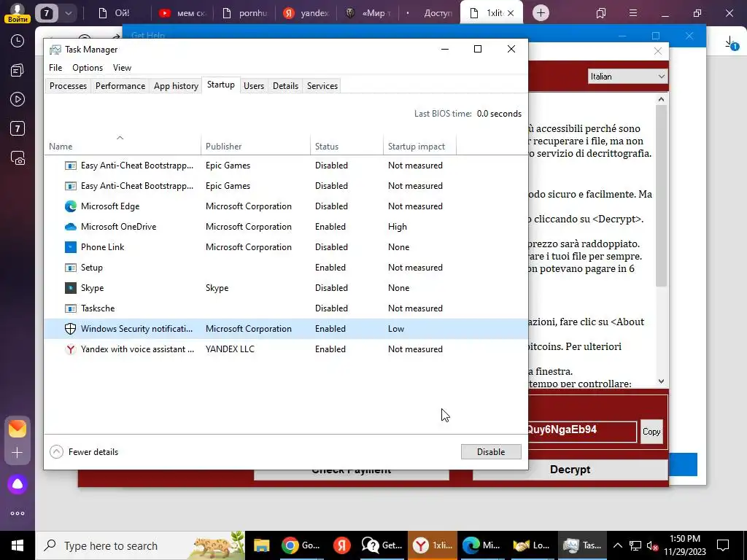Open the Task Manager View menu
This screenshot has height=560, width=747.
[x=122, y=68]
